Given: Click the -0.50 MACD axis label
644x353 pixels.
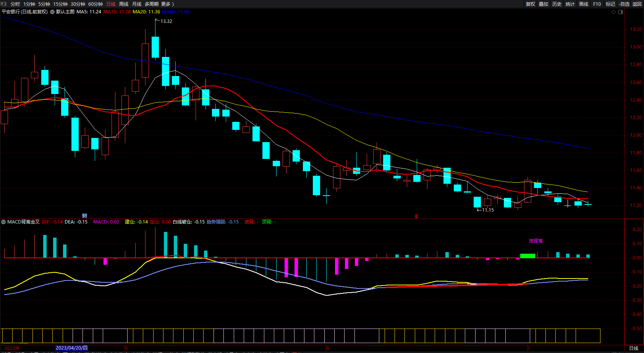Looking at the screenshot, I should point(636,329).
